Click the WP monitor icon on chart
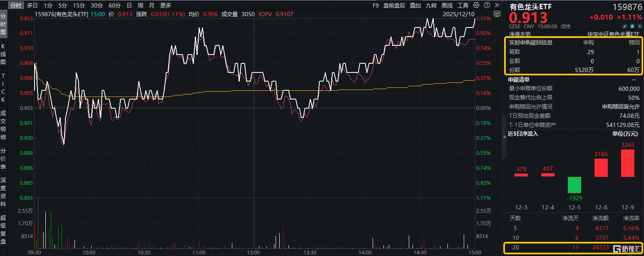This screenshot has width=644, height=256. click(496, 14)
